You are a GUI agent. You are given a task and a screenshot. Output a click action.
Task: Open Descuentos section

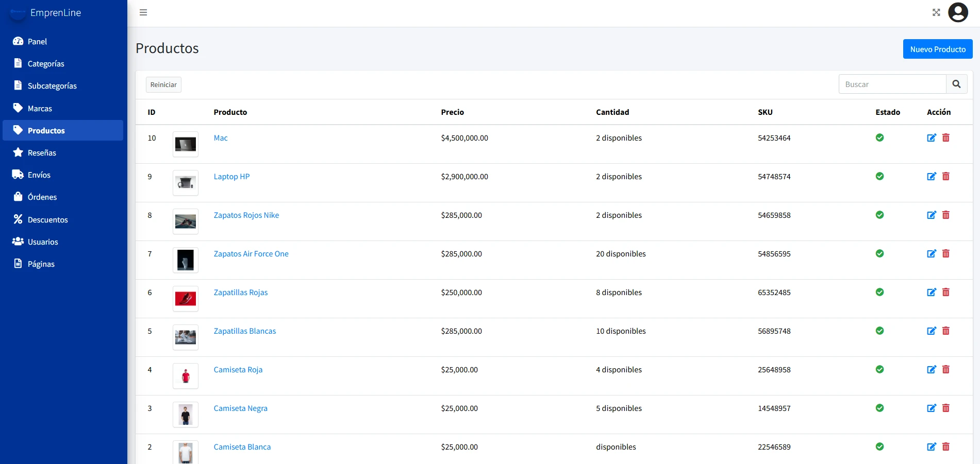pos(63,219)
